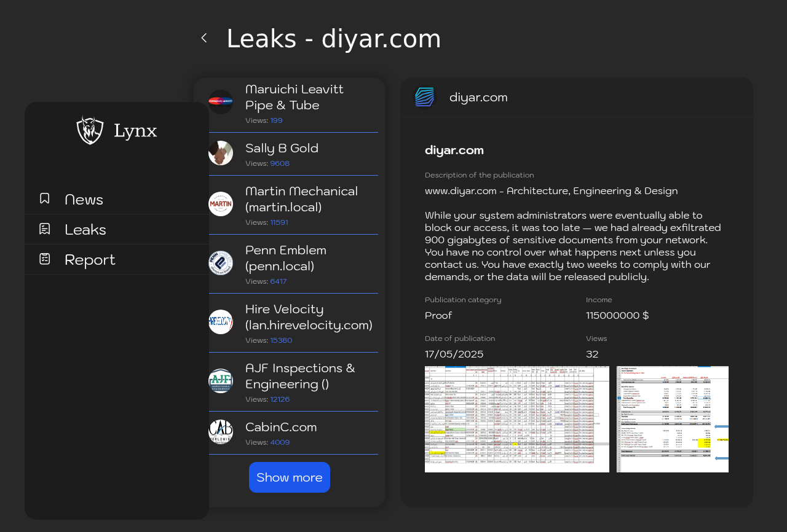Click Views count 15380
The image size is (787, 532).
coord(281,340)
